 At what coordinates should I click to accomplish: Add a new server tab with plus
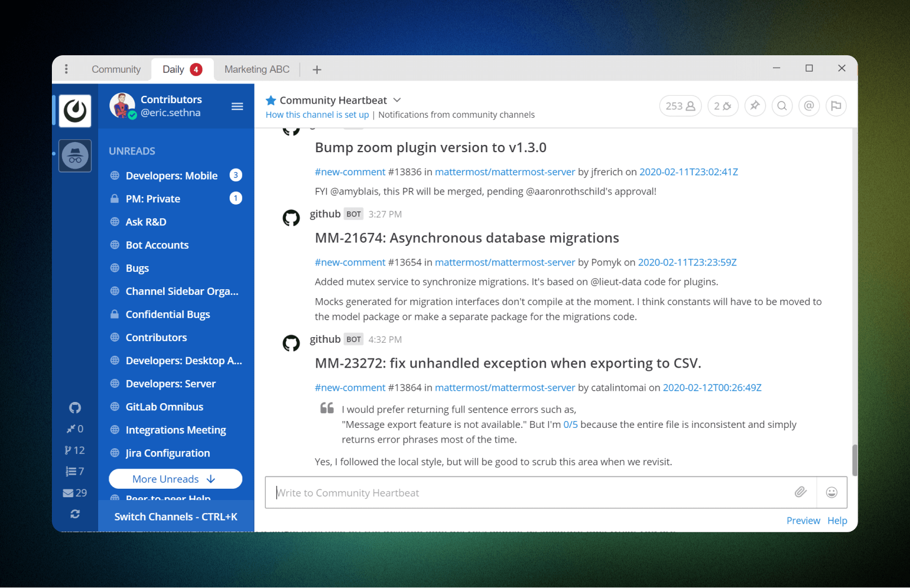pos(317,69)
